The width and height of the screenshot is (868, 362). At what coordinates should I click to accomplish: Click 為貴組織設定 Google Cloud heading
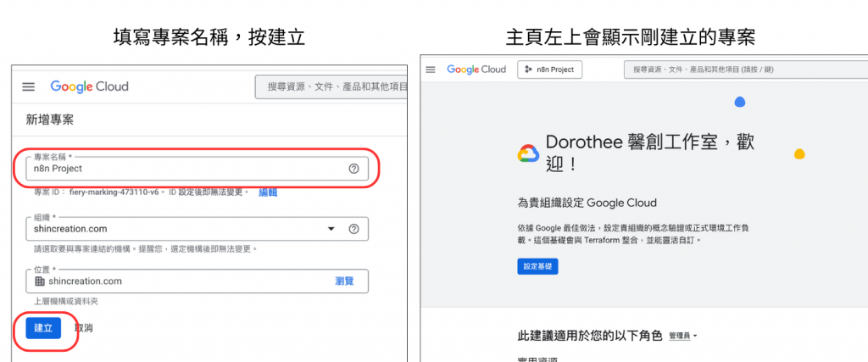click(587, 203)
